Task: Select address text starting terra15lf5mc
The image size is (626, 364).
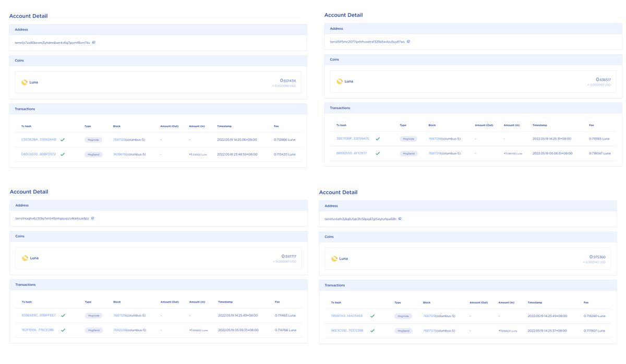Action: pos(367,42)
